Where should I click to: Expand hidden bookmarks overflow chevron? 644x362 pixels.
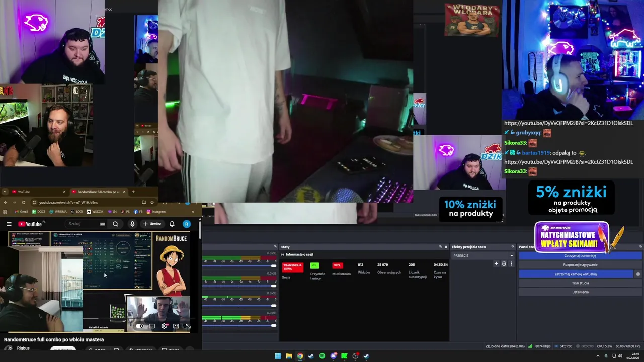193,212
